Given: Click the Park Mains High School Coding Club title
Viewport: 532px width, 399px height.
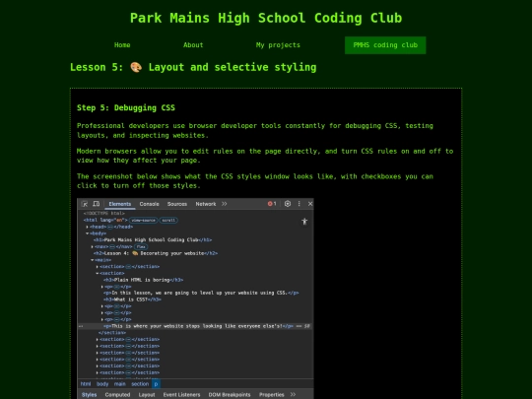Looking at the screenshot, I should coord(266,18).
